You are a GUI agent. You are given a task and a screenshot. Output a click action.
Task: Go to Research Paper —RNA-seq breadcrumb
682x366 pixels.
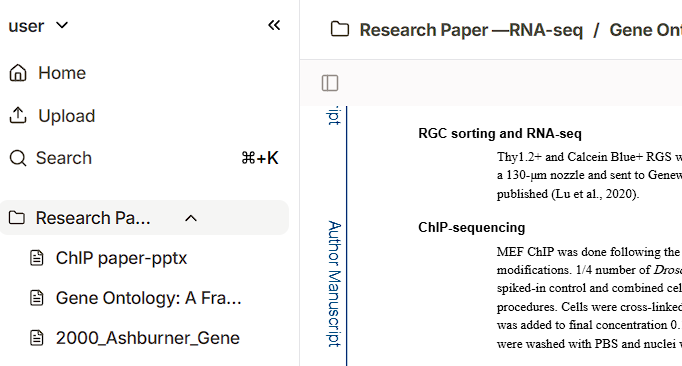pos(471,30)
